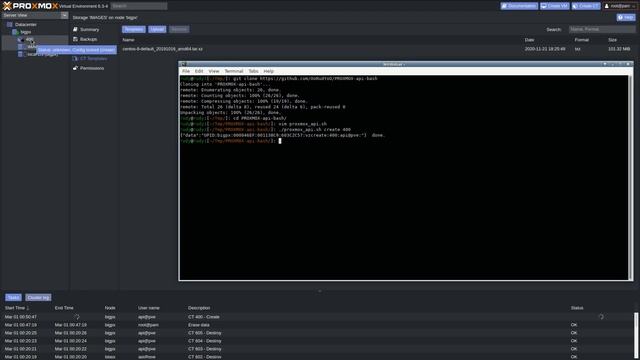
Task: Click the Proxmox logo
Action: pos(30,6)
